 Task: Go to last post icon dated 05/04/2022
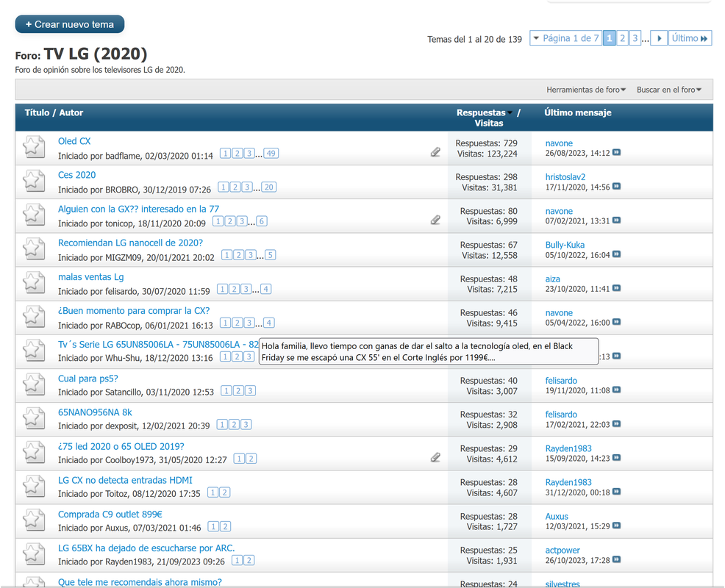tap(616, 322)
